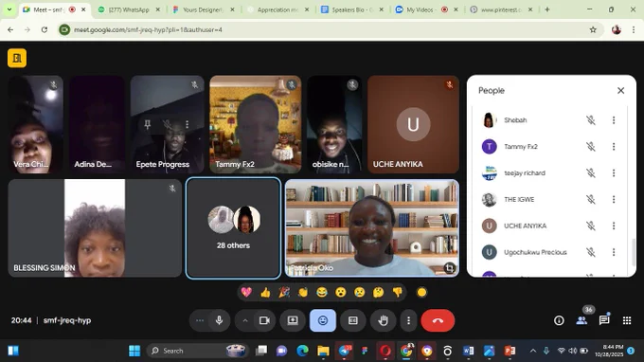Switch to My Videos tab
The image size is (644, 362).
click(426, 9)
